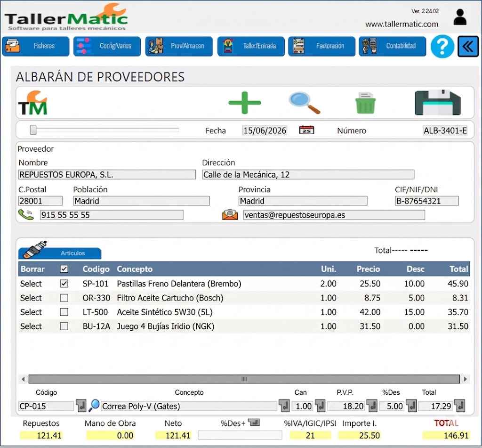Screen dimensions: 482x448
Task: Search article with blue magnifier icon
Action: pos(94,406)
